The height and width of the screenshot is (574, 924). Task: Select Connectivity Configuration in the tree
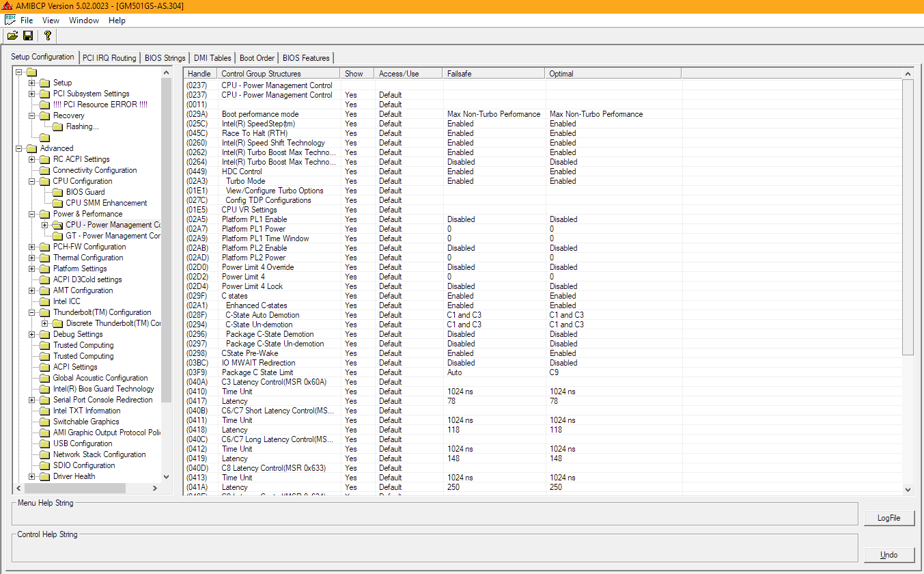(95, 170)
